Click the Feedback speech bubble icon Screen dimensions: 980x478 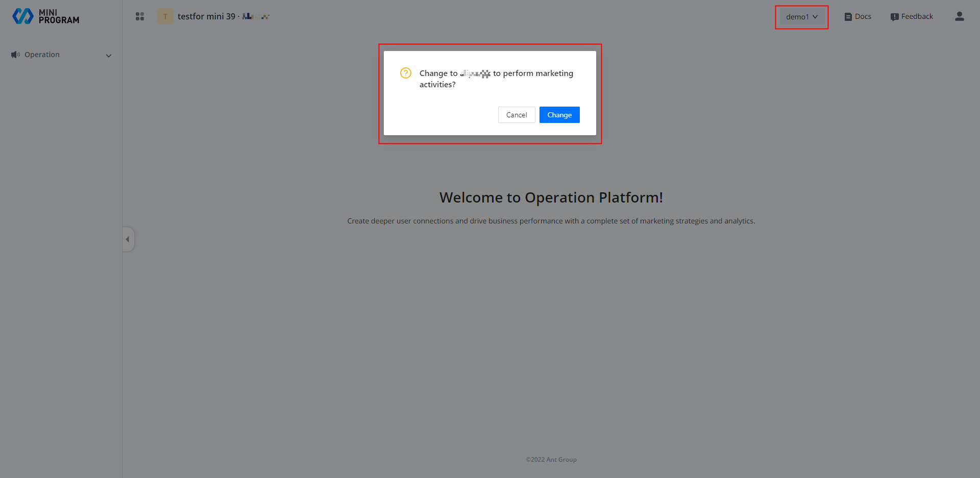click(x=894, y=17)
